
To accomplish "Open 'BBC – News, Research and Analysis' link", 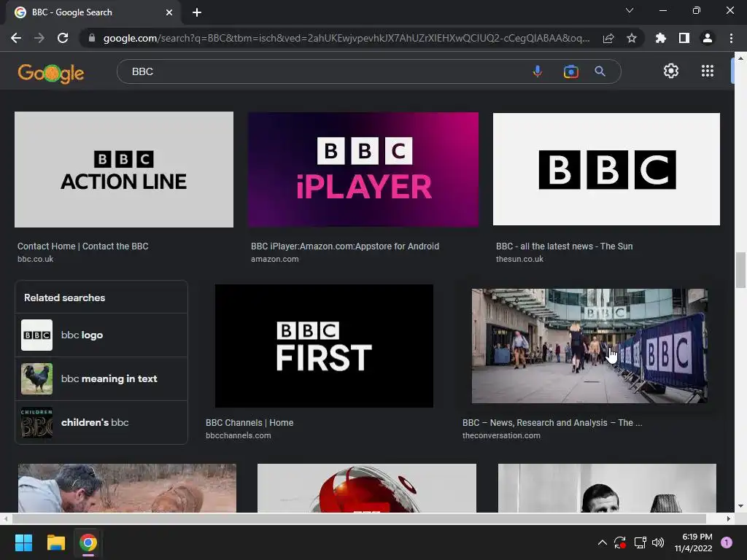I will point(552,422).
